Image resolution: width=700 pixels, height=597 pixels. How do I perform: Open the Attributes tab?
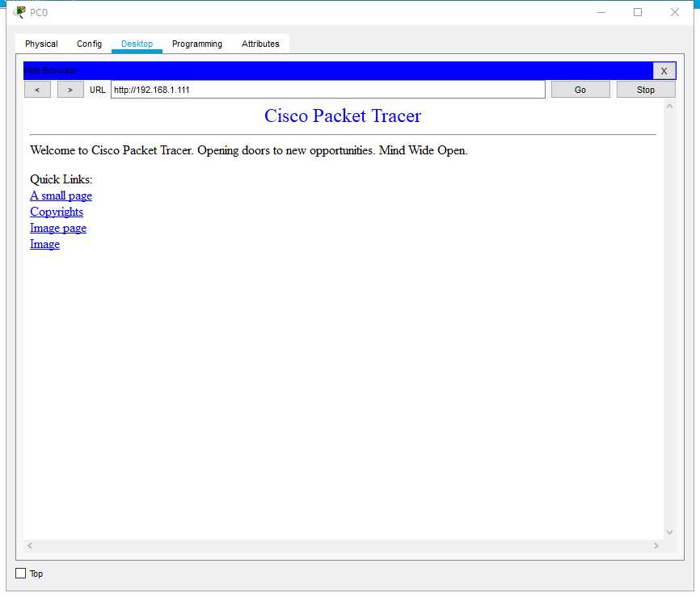pyautogui.click(x=260, y=44)
